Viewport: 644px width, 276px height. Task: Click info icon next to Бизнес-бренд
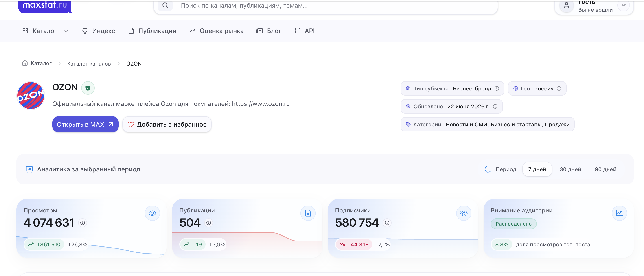[x=497, y=88]
